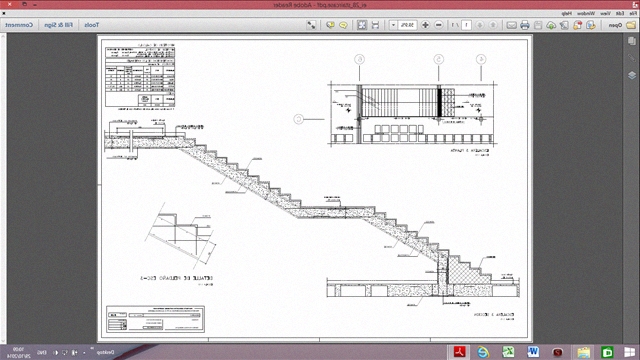Expand the zoom percentage dropdown arrow

393,25
